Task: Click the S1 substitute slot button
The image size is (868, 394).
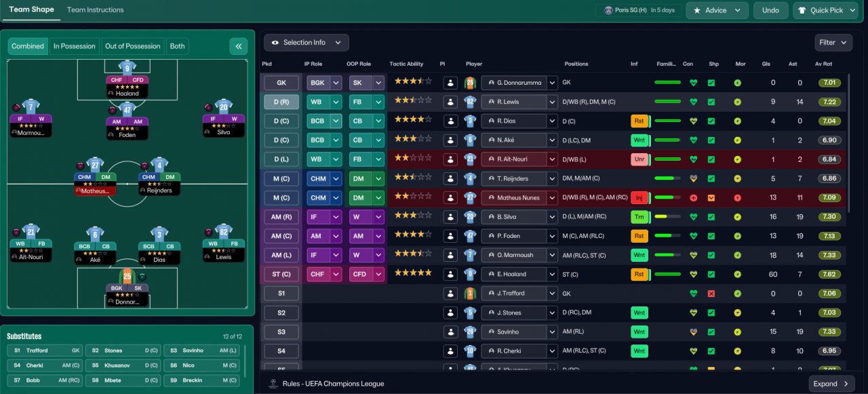Action: point(281,294)
